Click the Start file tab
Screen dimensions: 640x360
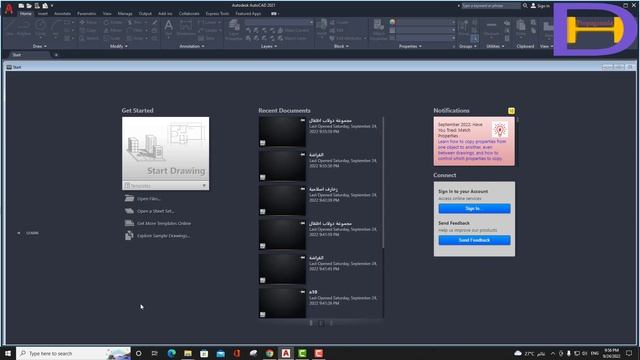(27, 55)
